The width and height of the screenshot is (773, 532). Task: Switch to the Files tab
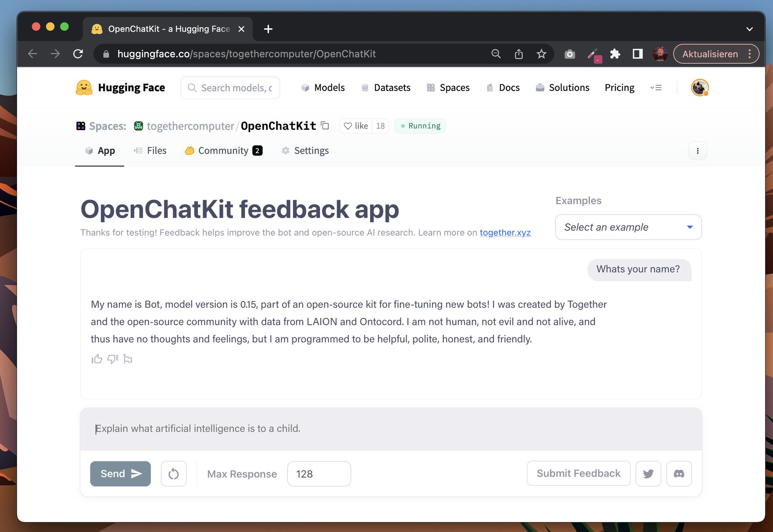pos(157,151)
